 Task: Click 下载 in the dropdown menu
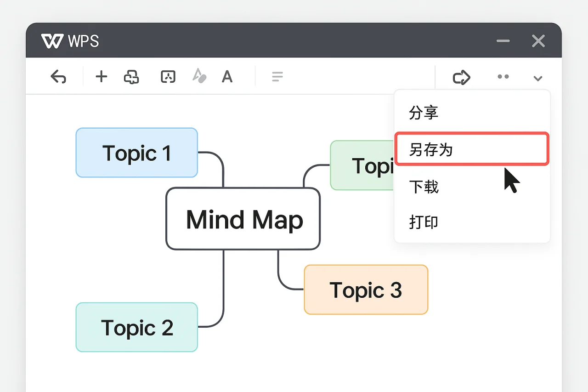pos(424,187)
